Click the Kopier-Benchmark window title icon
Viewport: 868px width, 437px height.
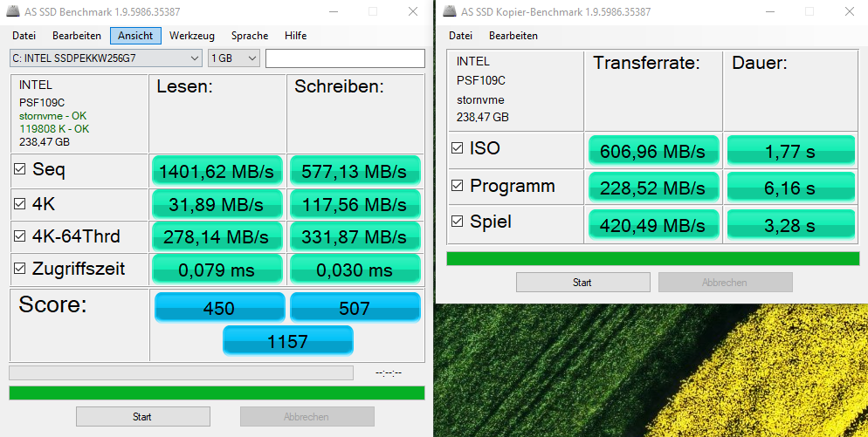[x=450, y=12]
